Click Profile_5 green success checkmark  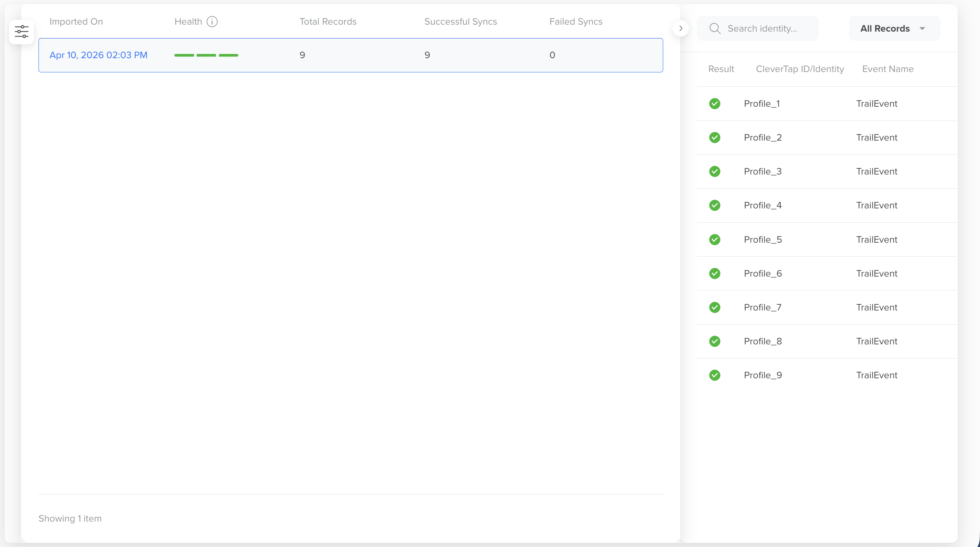tap(715, 240)
